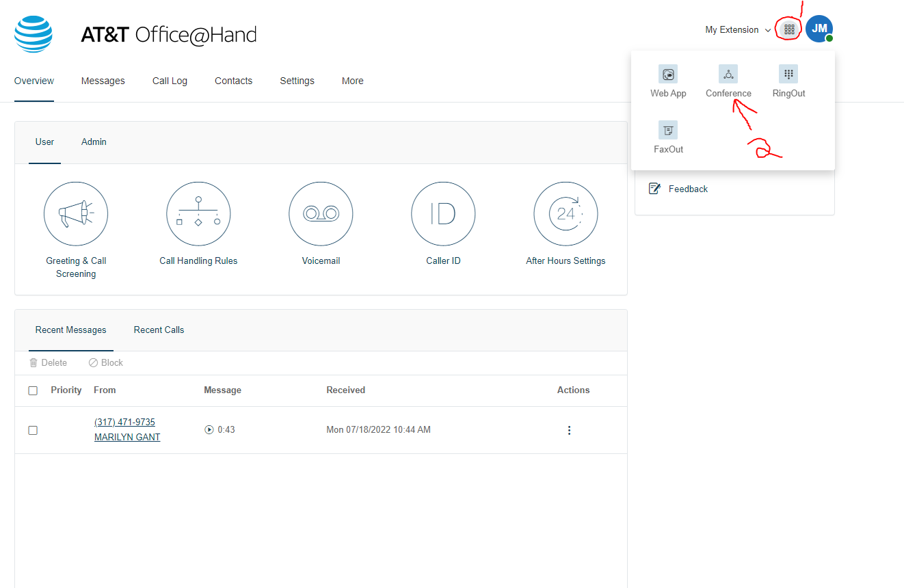Open the Settings tab
The image size is (904, 588).
297,81
